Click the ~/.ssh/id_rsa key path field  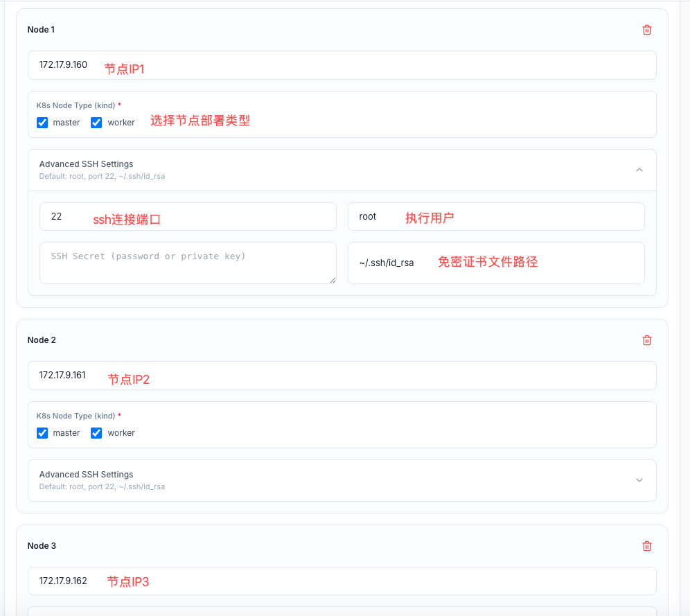coord(496,263)
